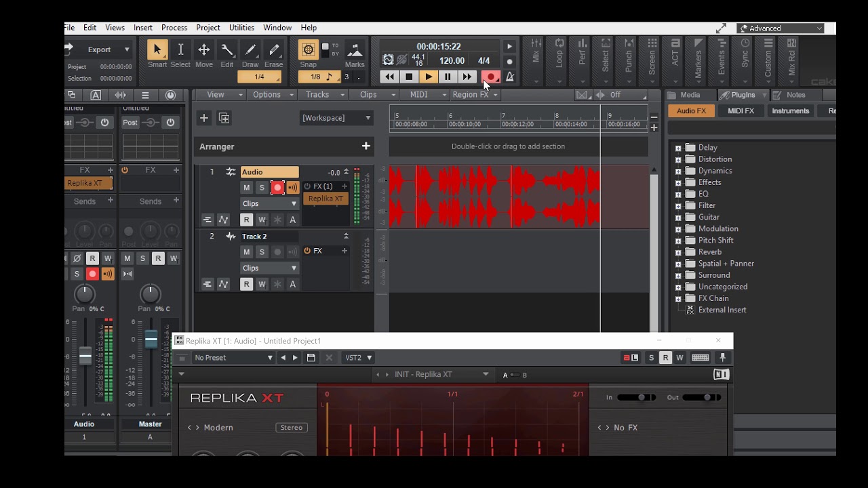
Task: Save preset in Replika XT window
Action: pyautogui.click(x=311, y=358)
